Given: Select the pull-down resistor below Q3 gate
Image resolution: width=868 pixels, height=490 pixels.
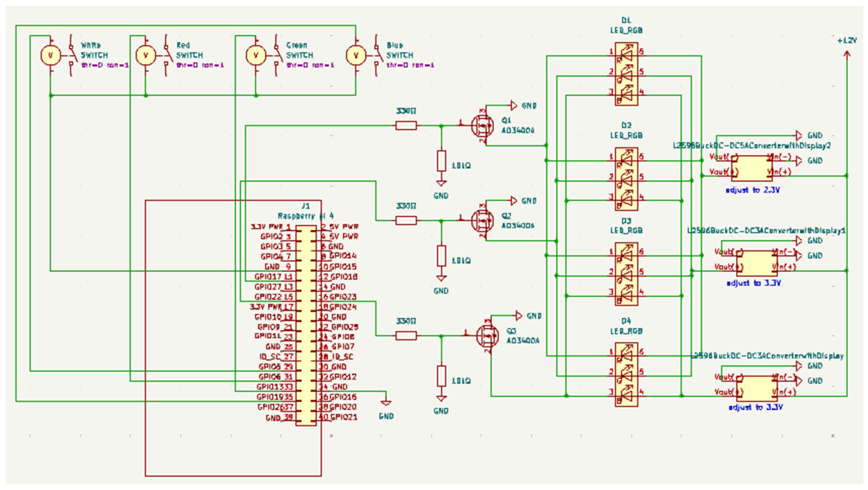Looking at the screenshot, I should click(441, 376).
